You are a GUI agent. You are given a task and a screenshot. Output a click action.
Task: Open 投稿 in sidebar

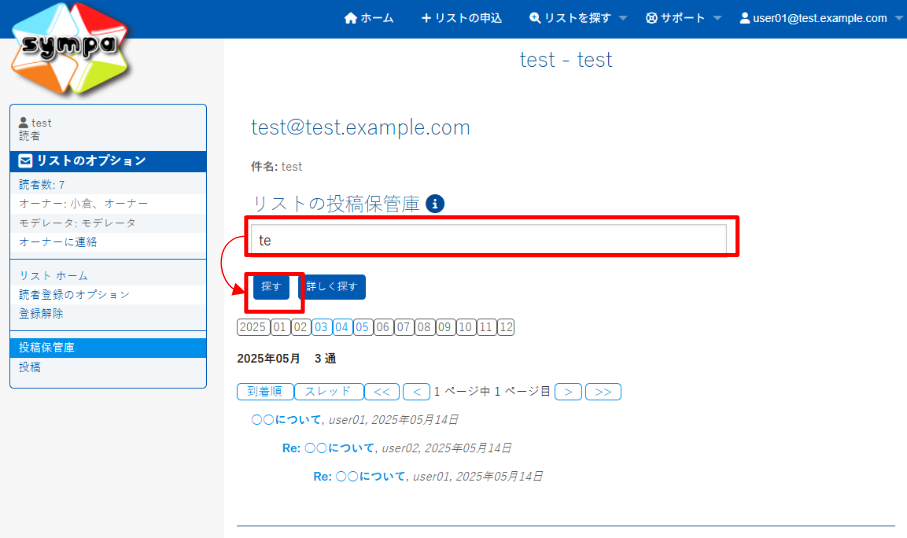[30, 367]
